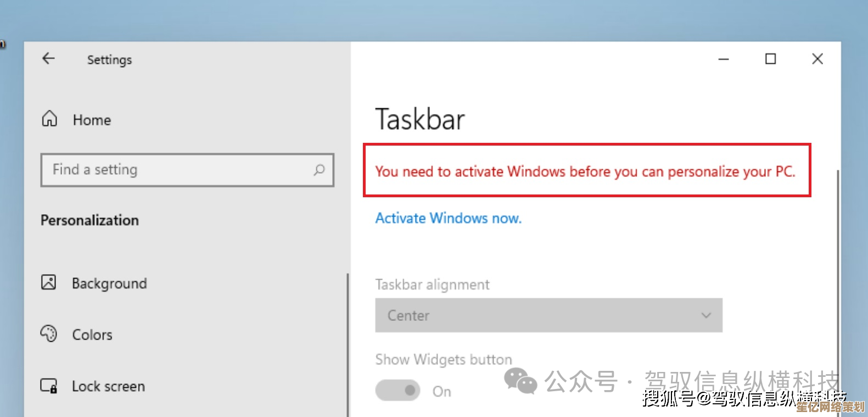
Task: Minimize the Settings window
Action: tap(724, 59)
